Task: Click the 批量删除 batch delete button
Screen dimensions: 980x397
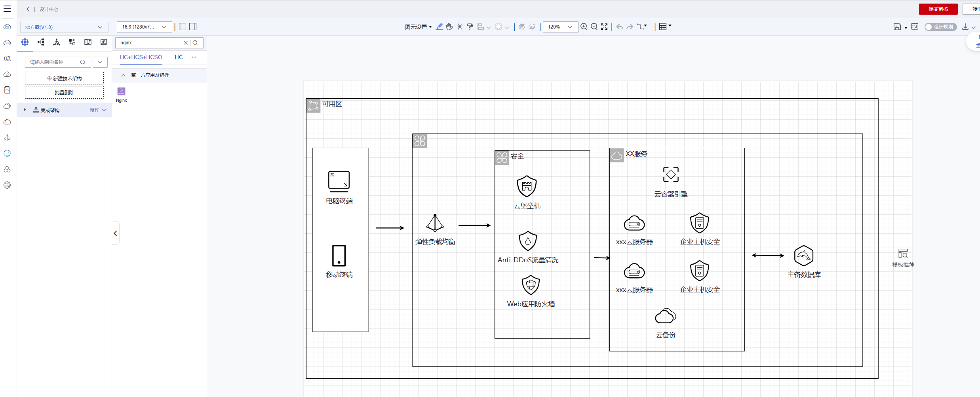Action: point(65,92)
